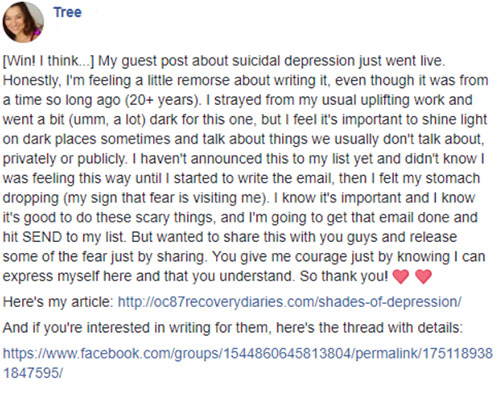
Task: Click the "[Win! I think...]" opening text
Action: point(49,61)
